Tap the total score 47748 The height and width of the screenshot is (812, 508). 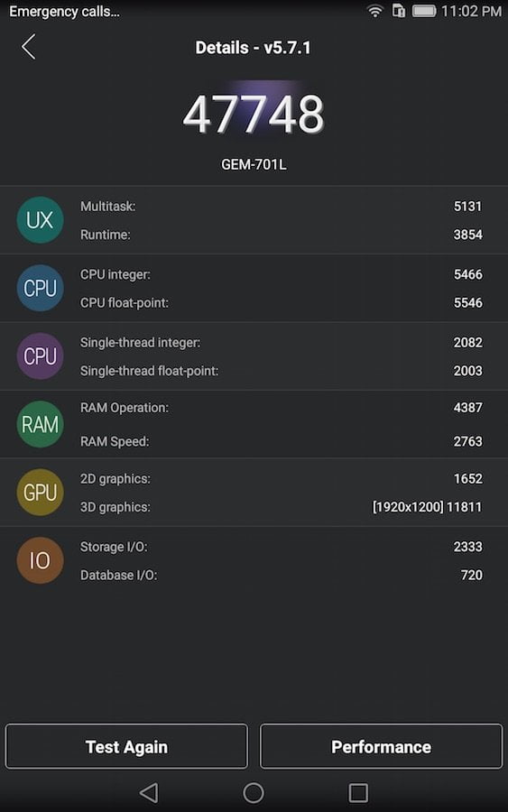tap(254, 114)
